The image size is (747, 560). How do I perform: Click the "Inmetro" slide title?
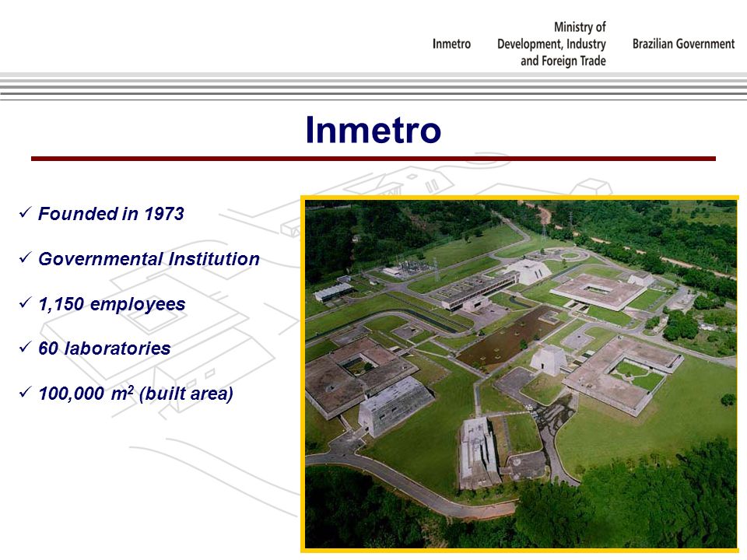pyautogui.click(x=373, y=130)
